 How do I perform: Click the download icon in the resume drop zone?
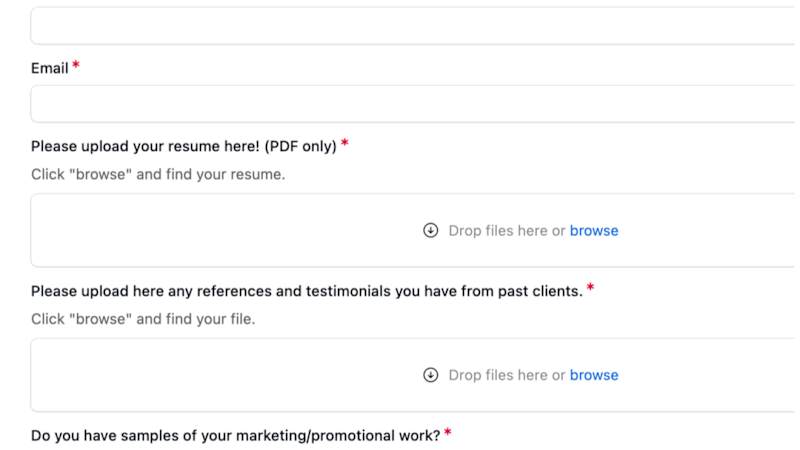pyautogui.click(x=431, y=231)
